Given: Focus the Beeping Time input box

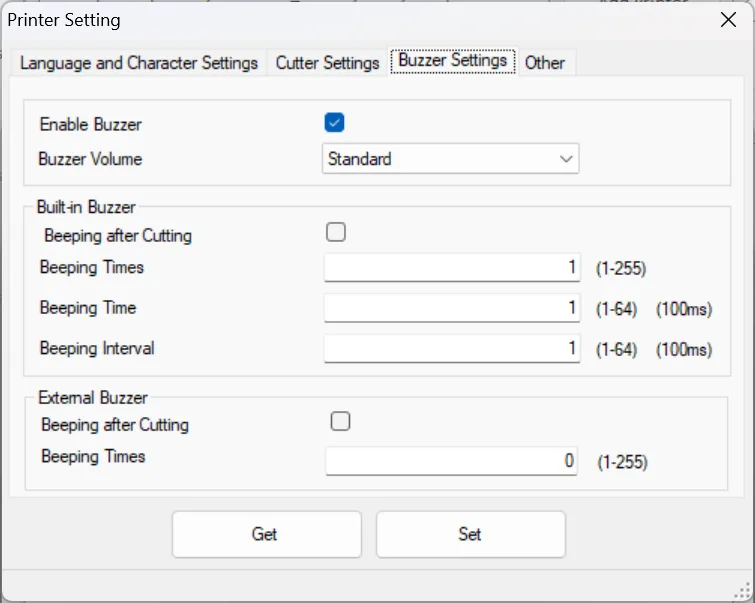Looking at the screenshot, I should tap(451, 308).
